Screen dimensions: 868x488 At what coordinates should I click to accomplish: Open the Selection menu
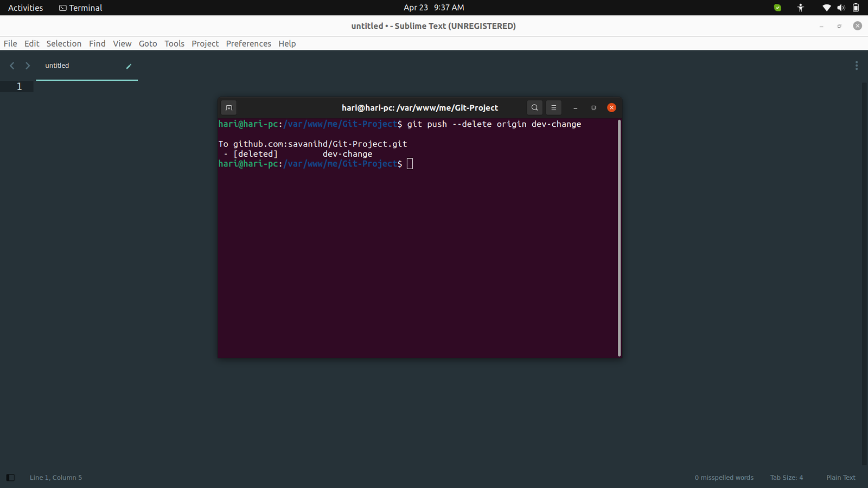(x=63, y=43)
